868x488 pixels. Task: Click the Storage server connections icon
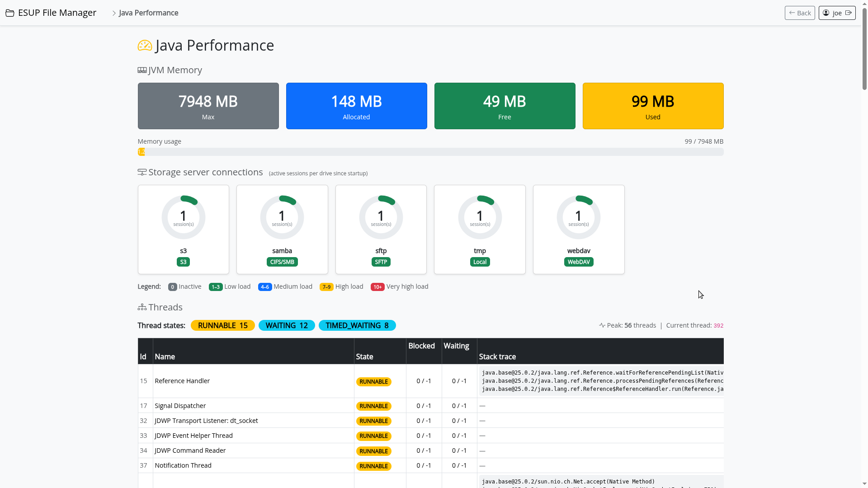click(x=142, y=173)
